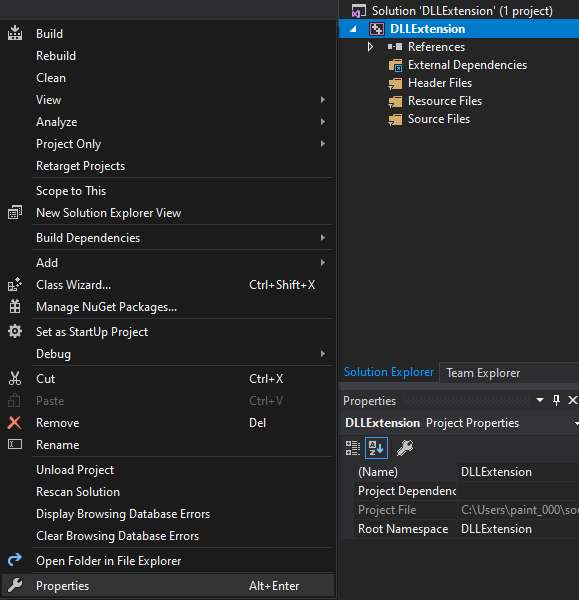Expand the Project Only submenu arrow

(323, 143)
